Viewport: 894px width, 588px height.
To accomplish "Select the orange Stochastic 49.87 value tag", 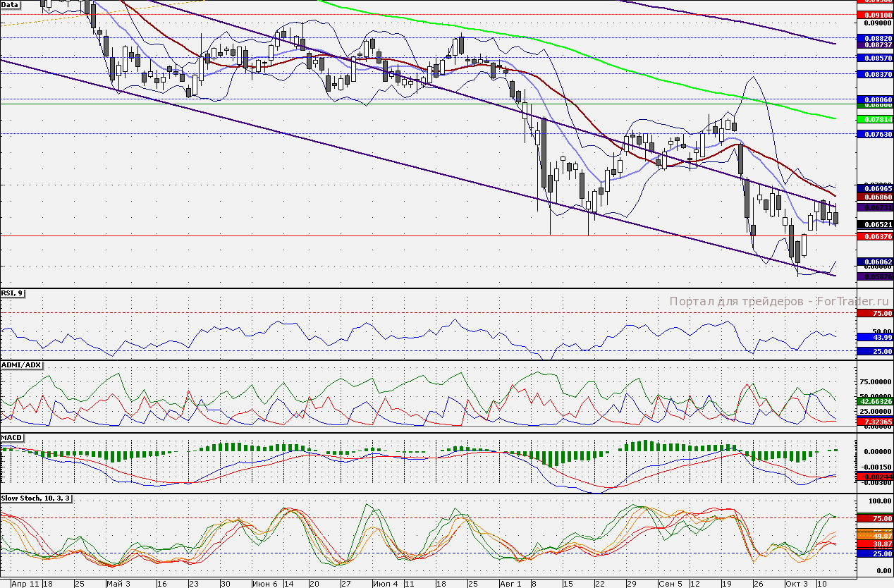I will point(874,537).
